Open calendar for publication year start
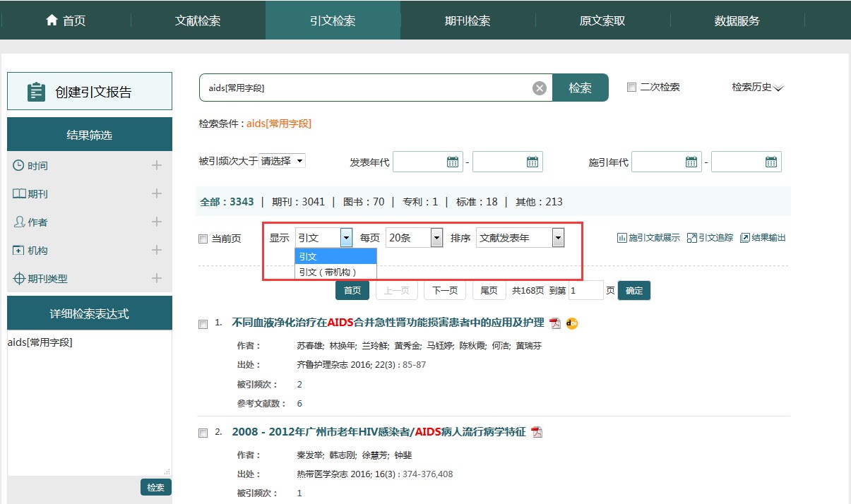This screenshot has width=851, height=504. 453,162
